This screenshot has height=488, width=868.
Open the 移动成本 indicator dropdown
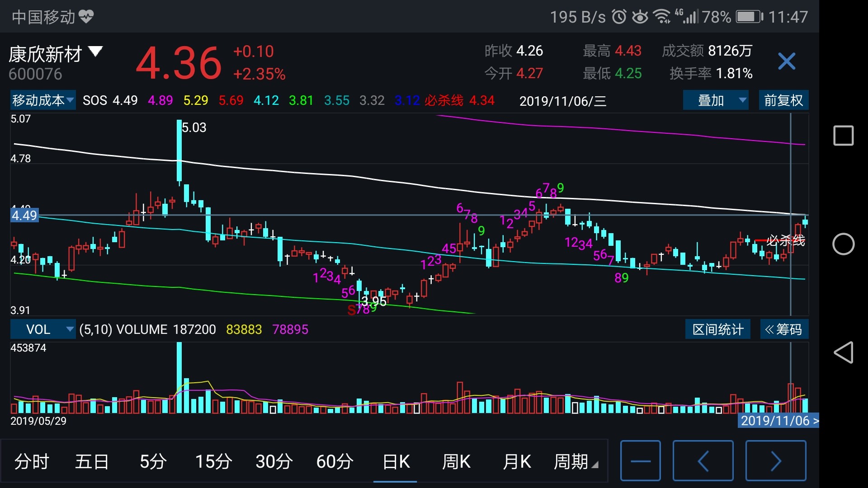point(43,100)
